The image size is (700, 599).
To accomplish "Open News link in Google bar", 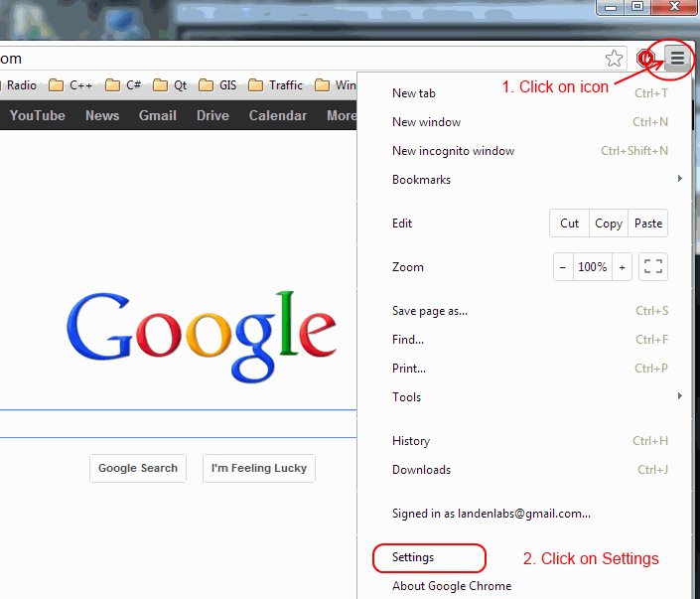I will pos(102,115).
